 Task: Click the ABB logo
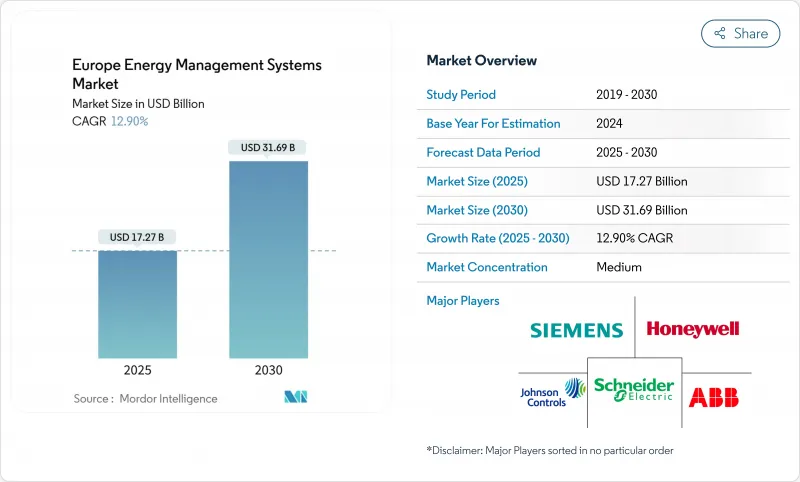(714, 396)
